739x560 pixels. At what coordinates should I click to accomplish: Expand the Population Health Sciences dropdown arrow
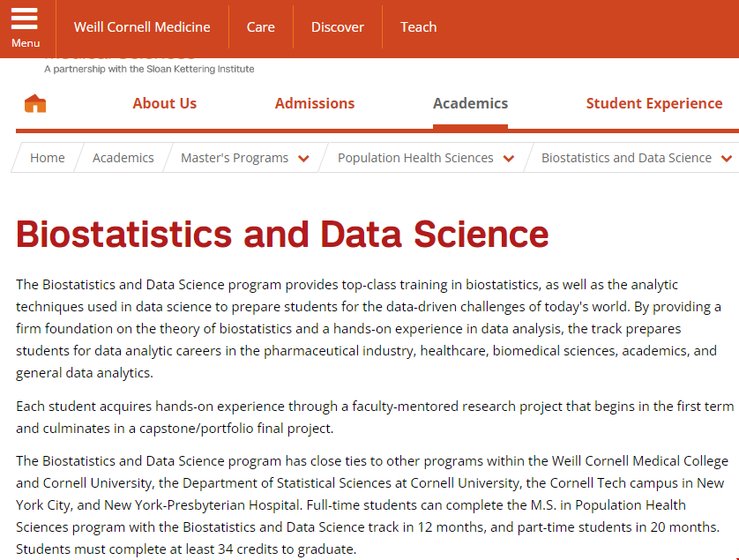pyautogui.click(x=509, y=159)
